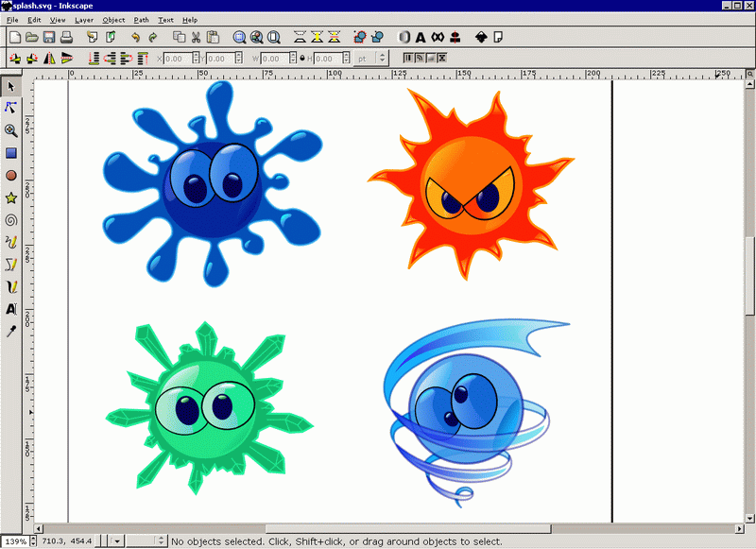
Task: Click the Y position stepper arrows
Action: (x=239, y=59)
